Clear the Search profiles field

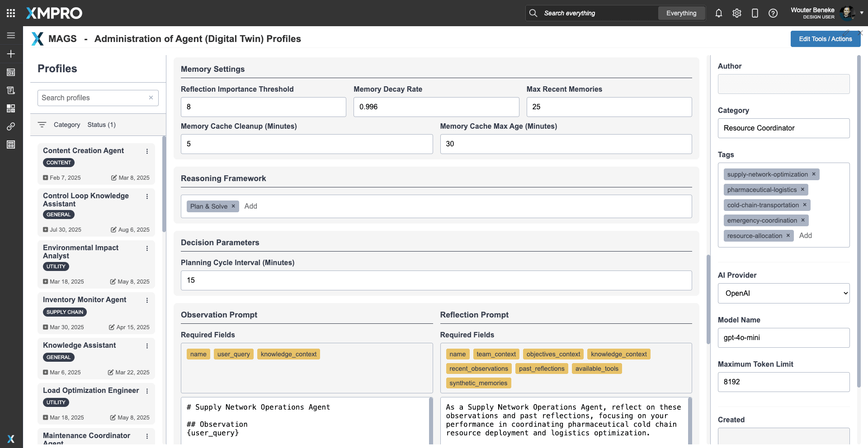[151, 98]
